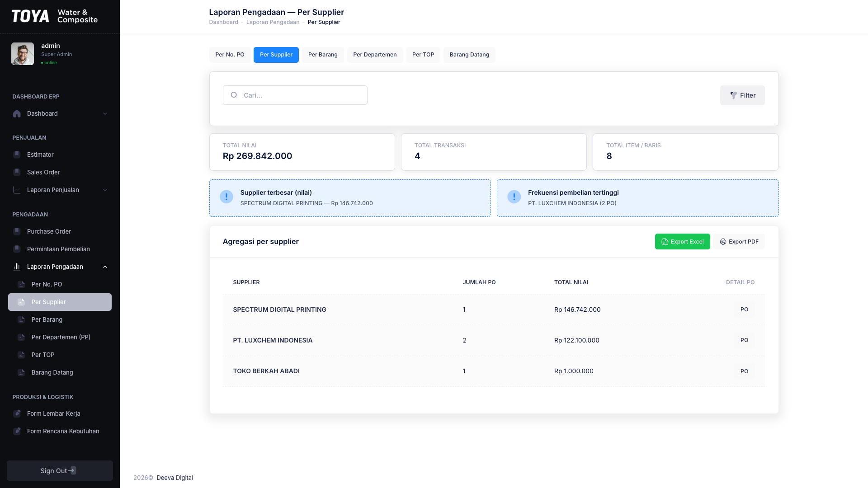The width and height of the screenshot is (868, 488).
Task: Click the DETAIL PO column header
Action: 740,282
